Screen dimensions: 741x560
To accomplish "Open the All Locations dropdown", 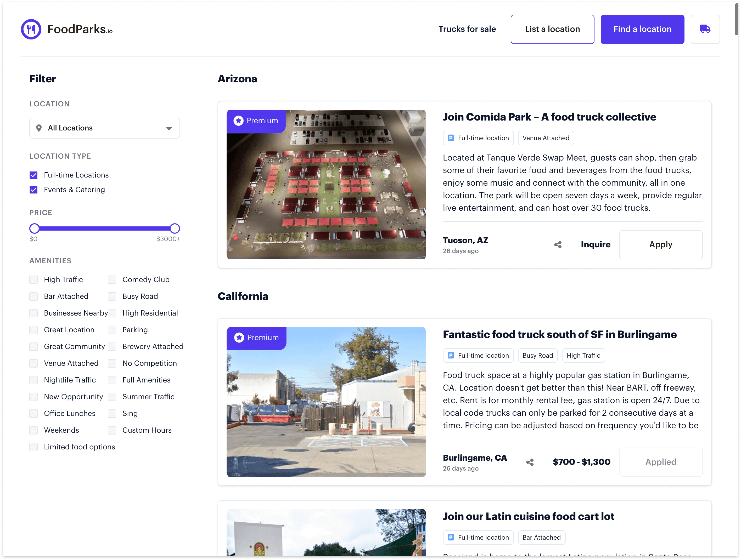I will [x=104, y=128].
